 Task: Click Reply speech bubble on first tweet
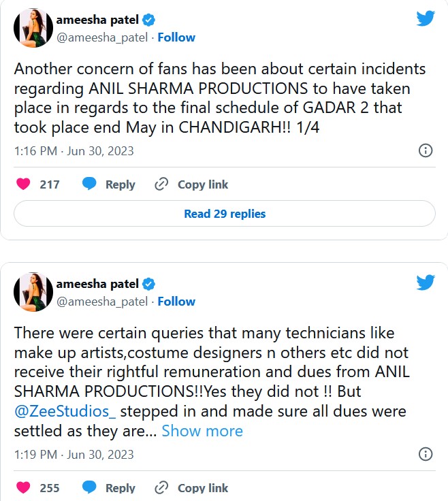89,184
